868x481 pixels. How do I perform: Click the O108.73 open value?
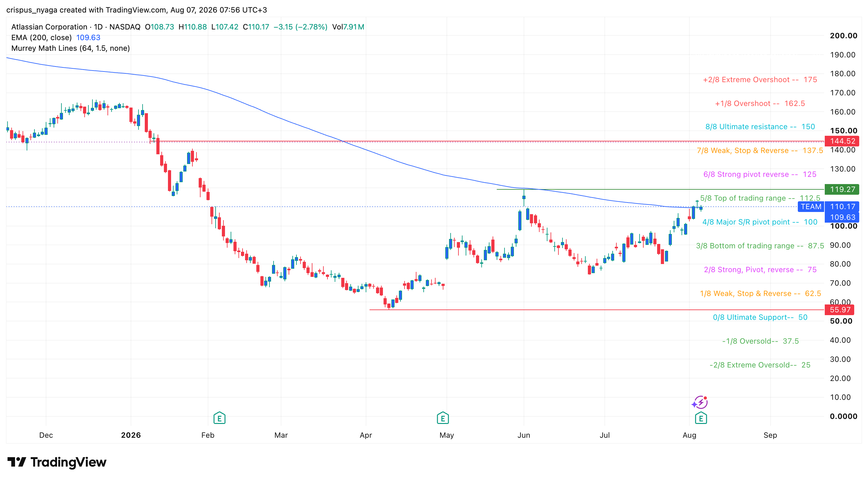[x=159, y=27]
